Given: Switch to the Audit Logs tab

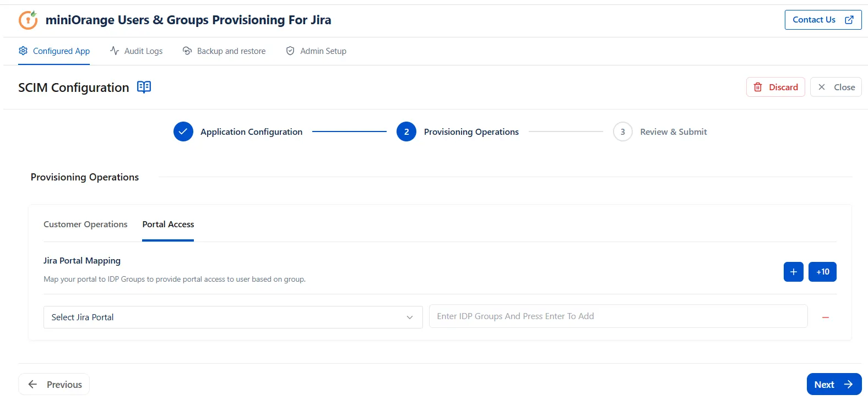Looking at the screenshot, I should (x=136, y=51).
